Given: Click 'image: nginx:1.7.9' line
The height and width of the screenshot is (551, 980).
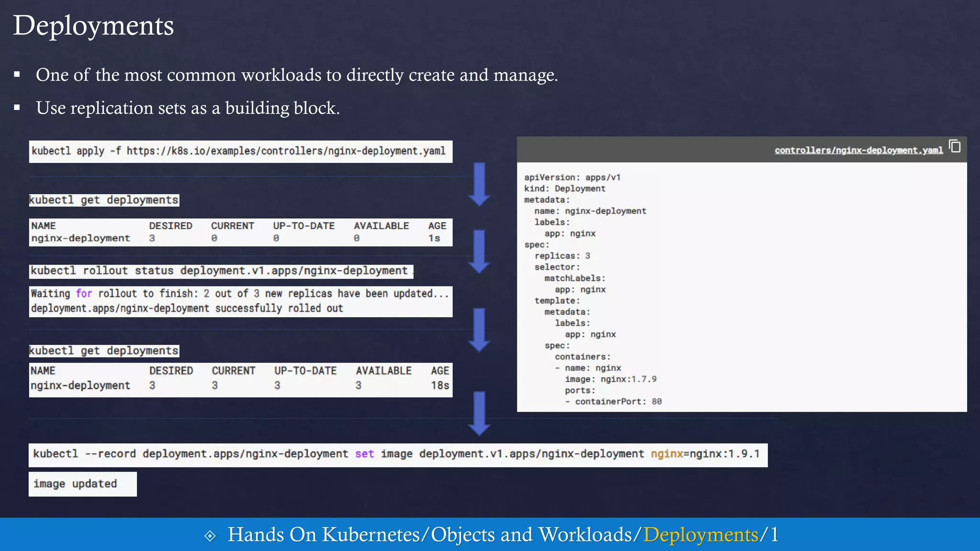Looking at the screenshot, I should (x=611, y=379).
